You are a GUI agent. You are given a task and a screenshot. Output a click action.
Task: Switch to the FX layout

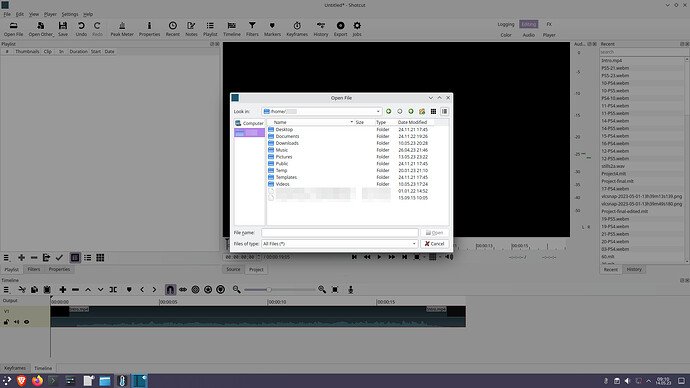tap(549, 24)
